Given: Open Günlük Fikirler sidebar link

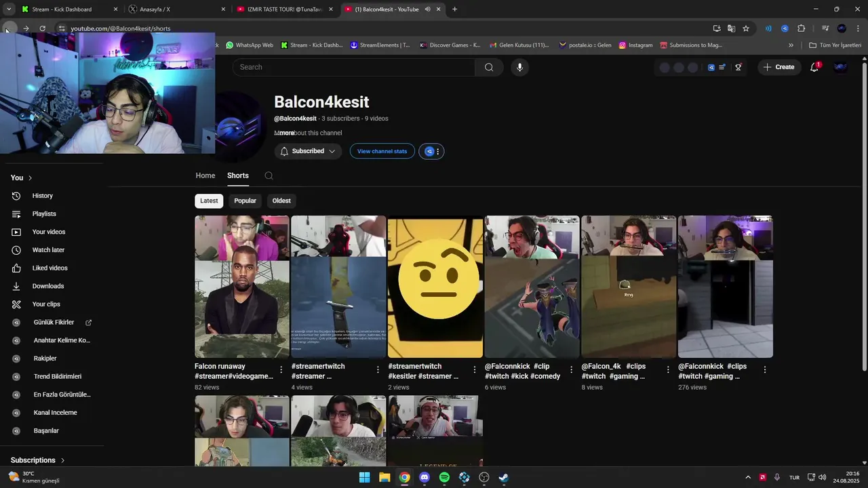Looking at the screenshot, I should pos(54,323).
